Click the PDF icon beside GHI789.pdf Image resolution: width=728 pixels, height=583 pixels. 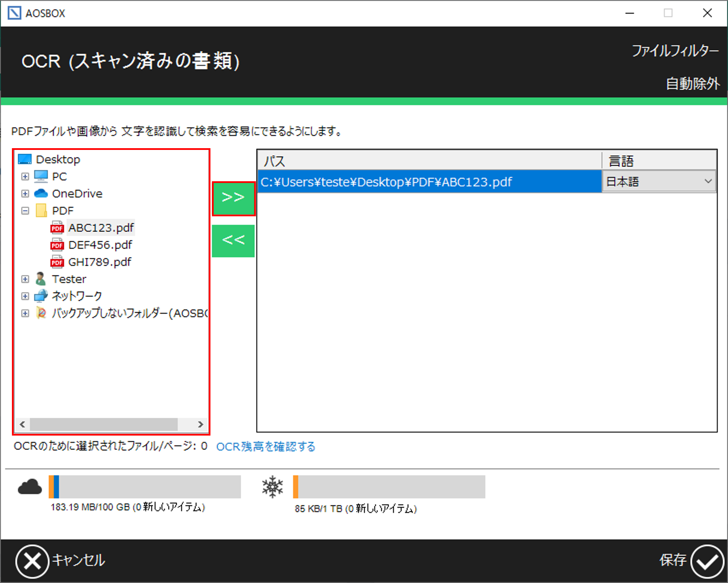click(57, 262)
